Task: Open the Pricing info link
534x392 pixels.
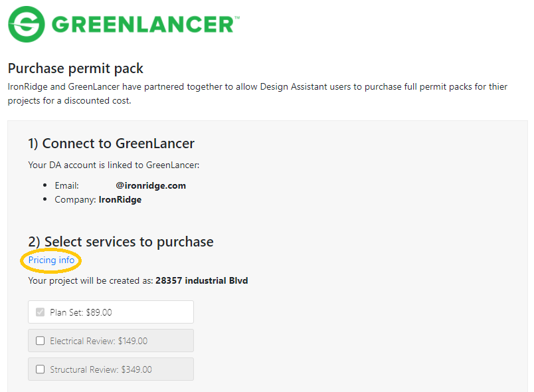Action: tap(51, 260)
